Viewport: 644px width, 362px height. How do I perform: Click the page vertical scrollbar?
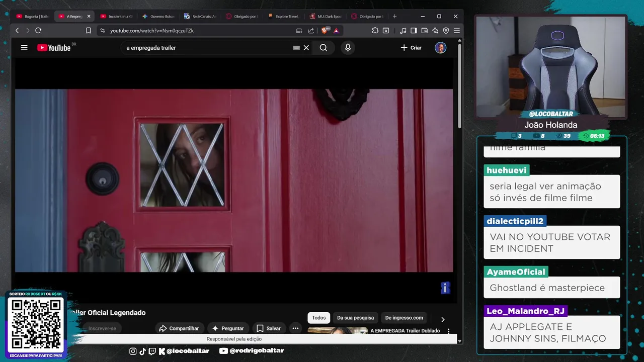click(459, 85)
